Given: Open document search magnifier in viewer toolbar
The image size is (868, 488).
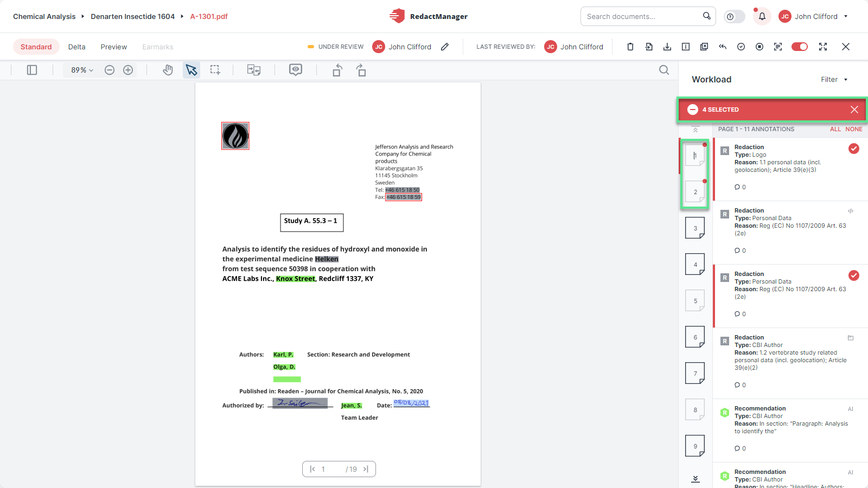Looking at the screenshot, I should pos(664,70).
